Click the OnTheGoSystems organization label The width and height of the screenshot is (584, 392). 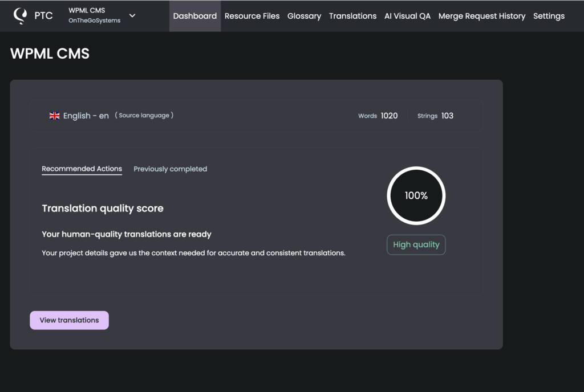point(94,21)
